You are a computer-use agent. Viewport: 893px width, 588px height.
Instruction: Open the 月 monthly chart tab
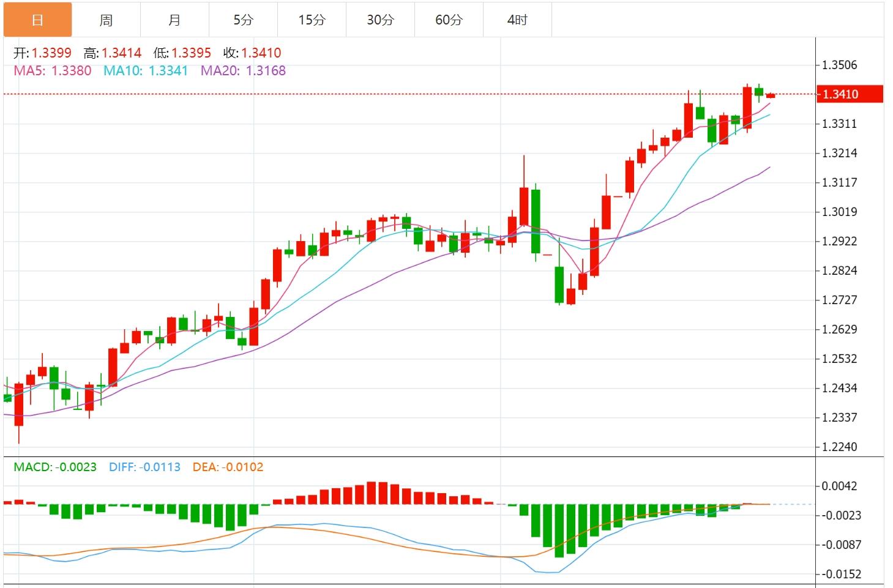(174, 20)
